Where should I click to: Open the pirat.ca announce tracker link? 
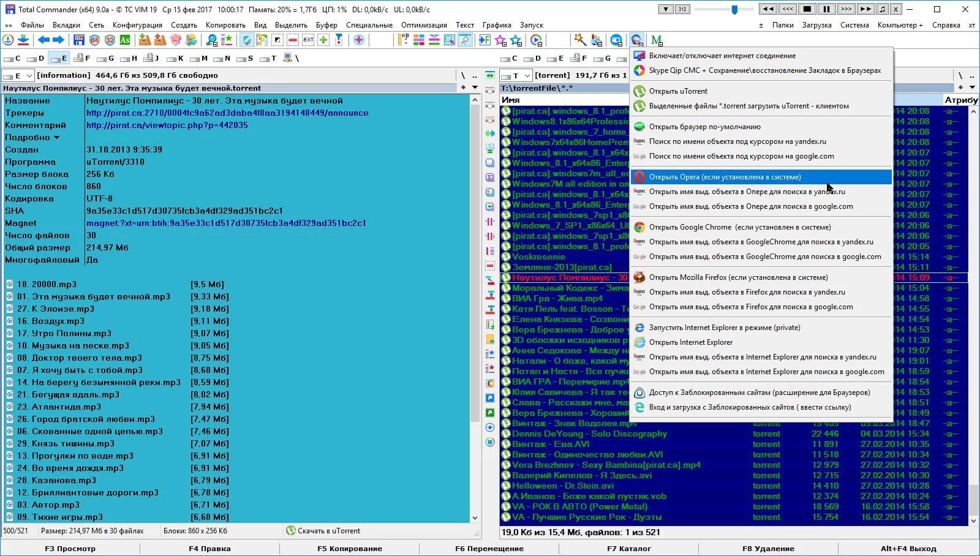(x=227, y=113)
